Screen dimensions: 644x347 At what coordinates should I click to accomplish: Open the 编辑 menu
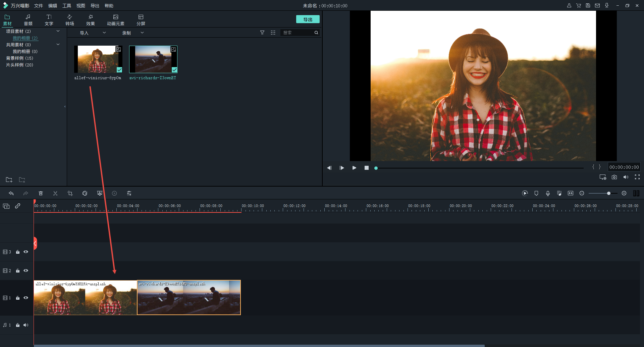53,6
